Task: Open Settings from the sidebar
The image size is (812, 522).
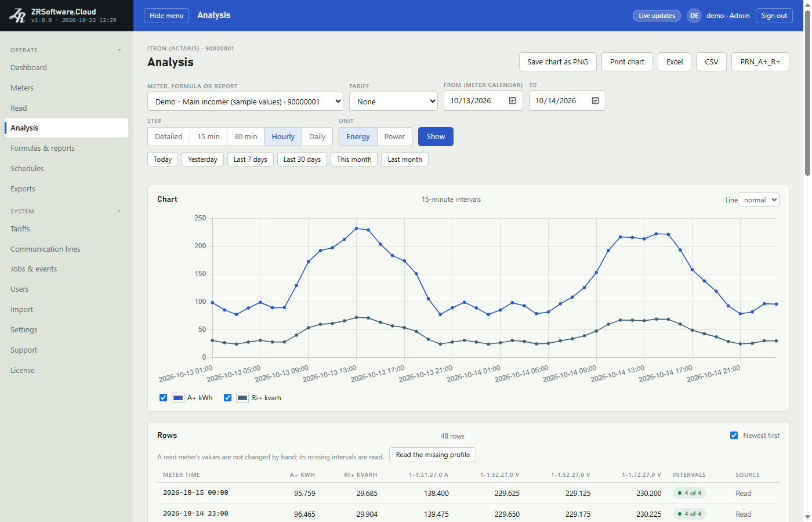Action: pyautogui.click(x=66, y=330)
